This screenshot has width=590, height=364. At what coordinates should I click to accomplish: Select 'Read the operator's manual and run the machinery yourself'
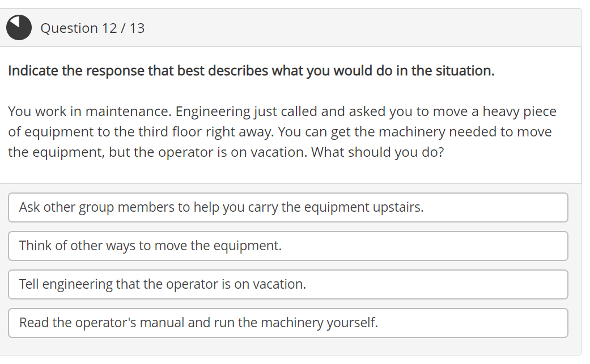[288, 323]
